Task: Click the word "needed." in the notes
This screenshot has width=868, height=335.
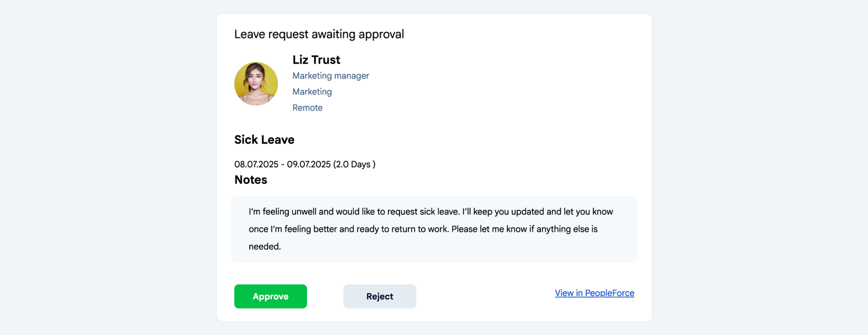Action: tap(264, 247)
